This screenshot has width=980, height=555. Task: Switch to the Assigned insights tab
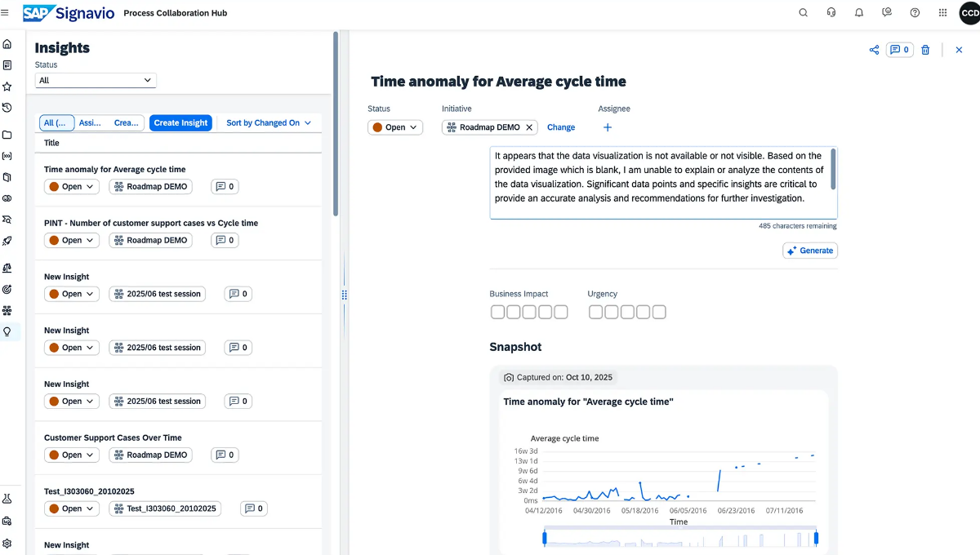click(x=91, y=123)
